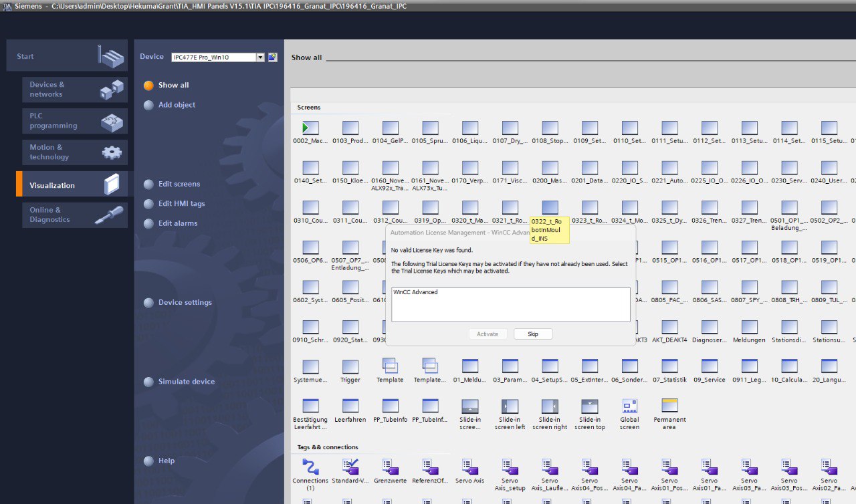Viewport: 856px width, 504px height.
Task: Open the Trigger screen
Action: [x=350, y=366]
